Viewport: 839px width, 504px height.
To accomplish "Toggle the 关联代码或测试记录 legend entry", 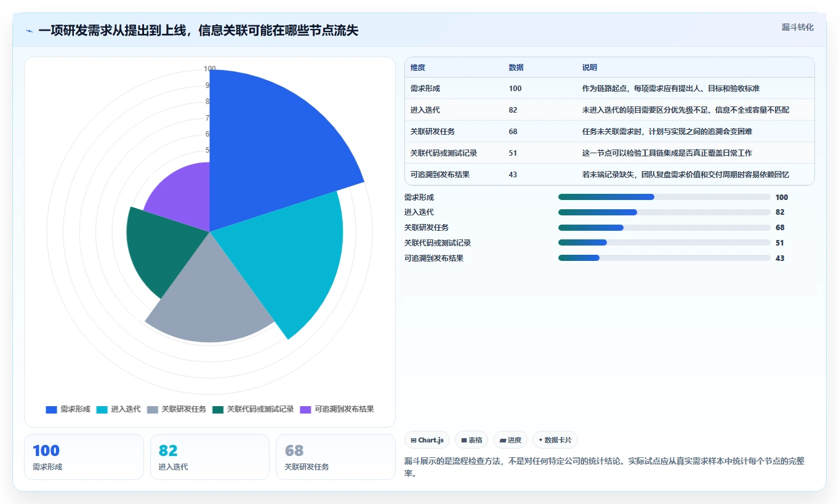I will 253,409.
